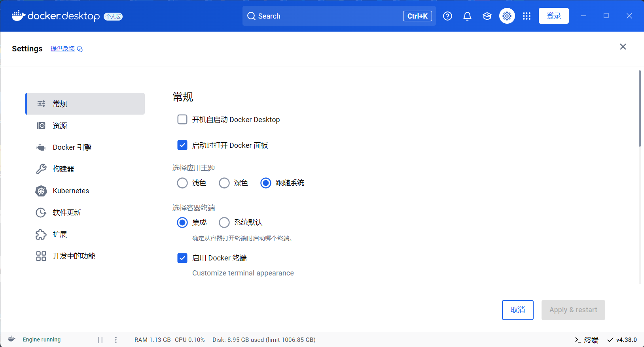Pause engine using the pause icon
Viewport: 644px width, 347px height.
(100, 340)
